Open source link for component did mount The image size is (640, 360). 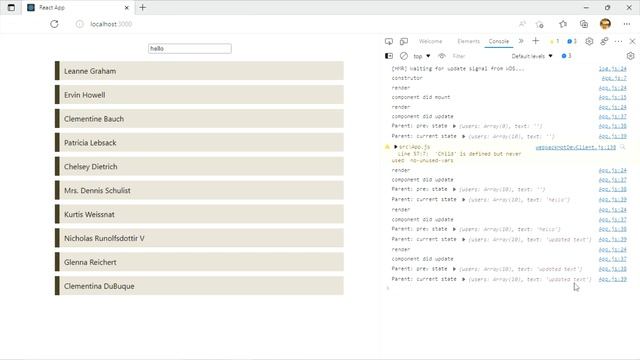[x=613, y=97]
